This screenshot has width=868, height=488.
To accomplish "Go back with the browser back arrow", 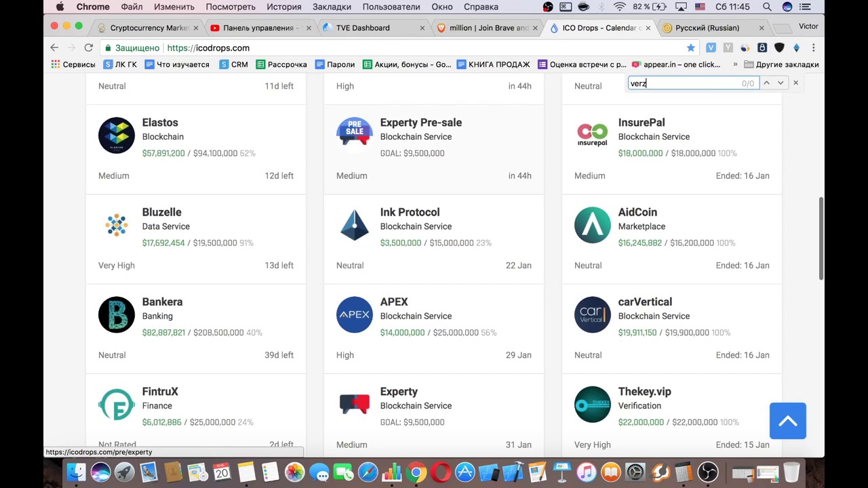I will coord(54,48).
